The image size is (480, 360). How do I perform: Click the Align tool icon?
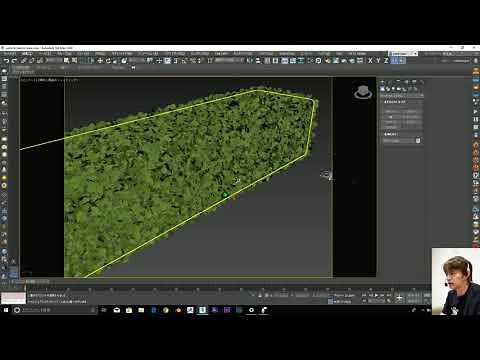[258, 61]
